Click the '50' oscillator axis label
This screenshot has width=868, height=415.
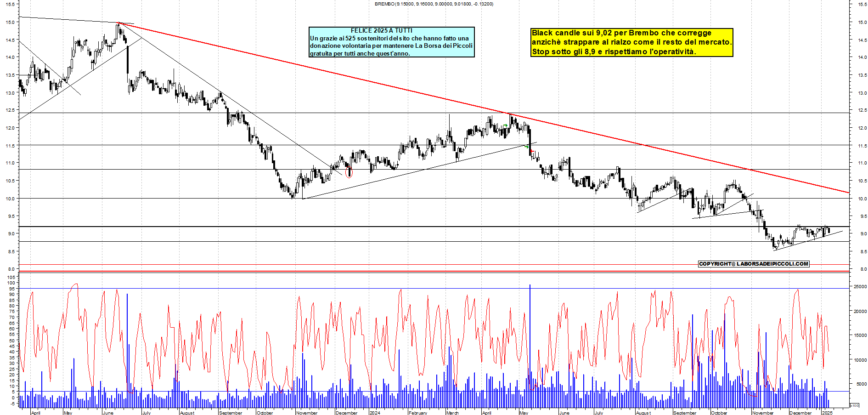[x=12, y=340]
